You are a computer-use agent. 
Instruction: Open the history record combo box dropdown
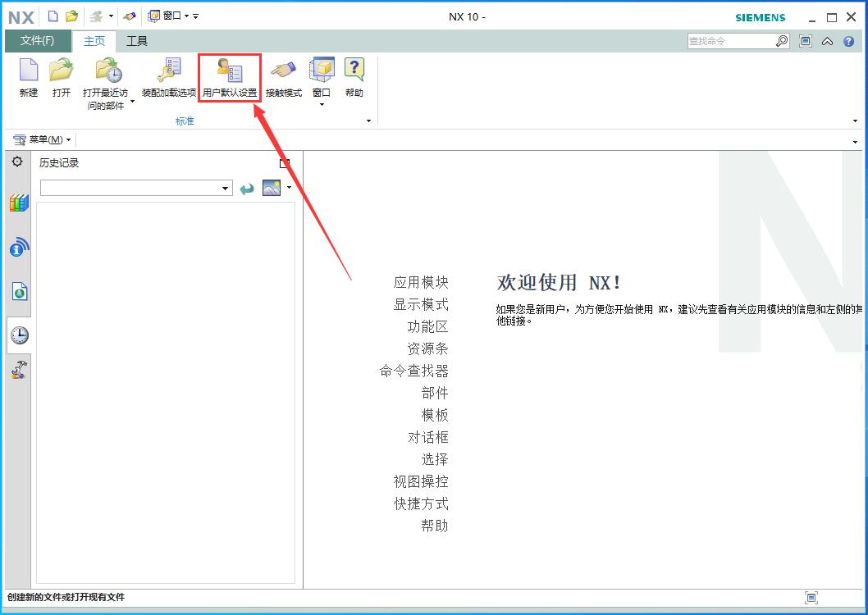click(226, 189)
